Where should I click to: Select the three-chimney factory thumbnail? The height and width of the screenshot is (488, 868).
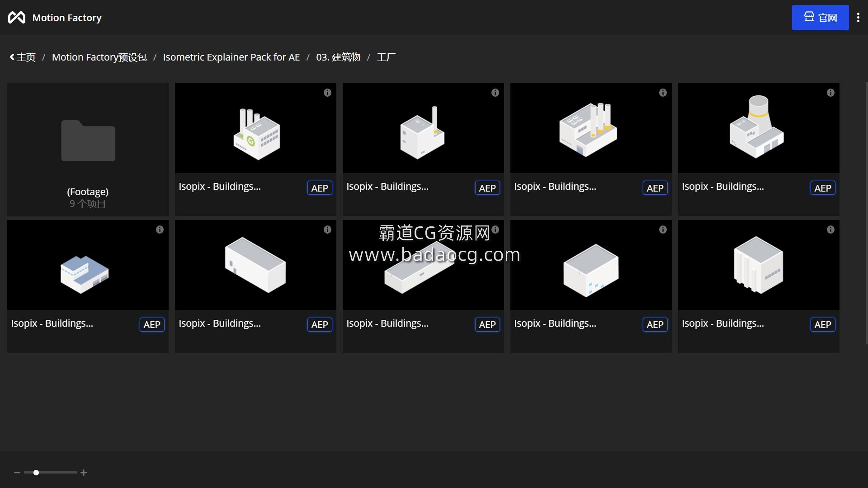591,128
